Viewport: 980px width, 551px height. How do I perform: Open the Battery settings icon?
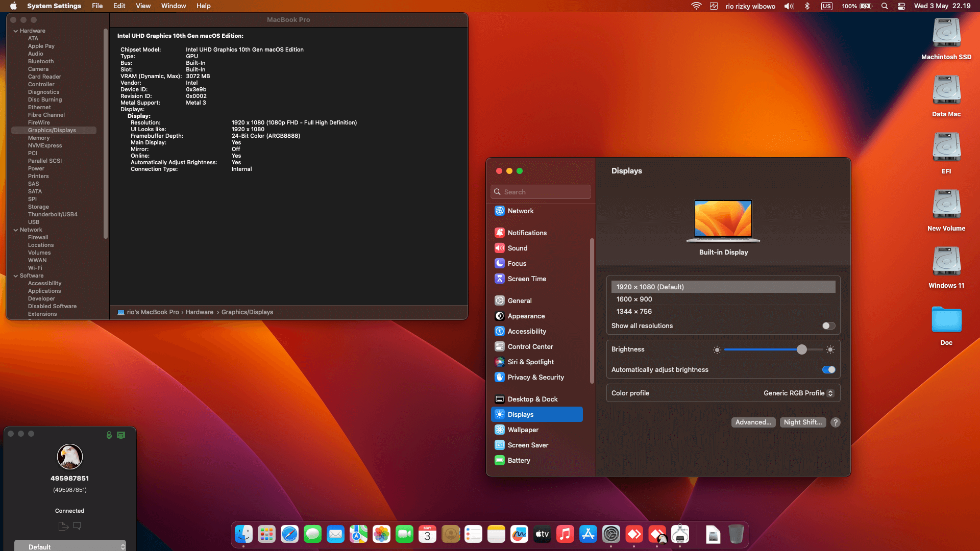[x=500, y=460]
